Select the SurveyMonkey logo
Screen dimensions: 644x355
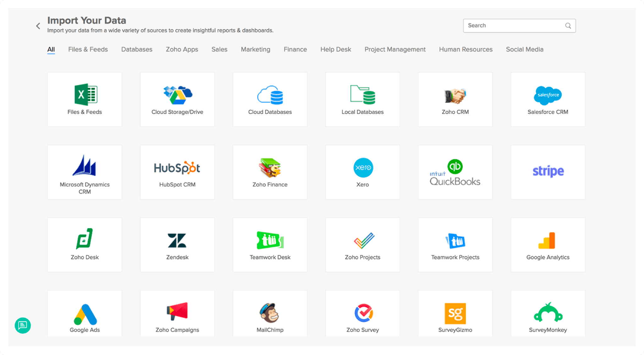(548, 313)
